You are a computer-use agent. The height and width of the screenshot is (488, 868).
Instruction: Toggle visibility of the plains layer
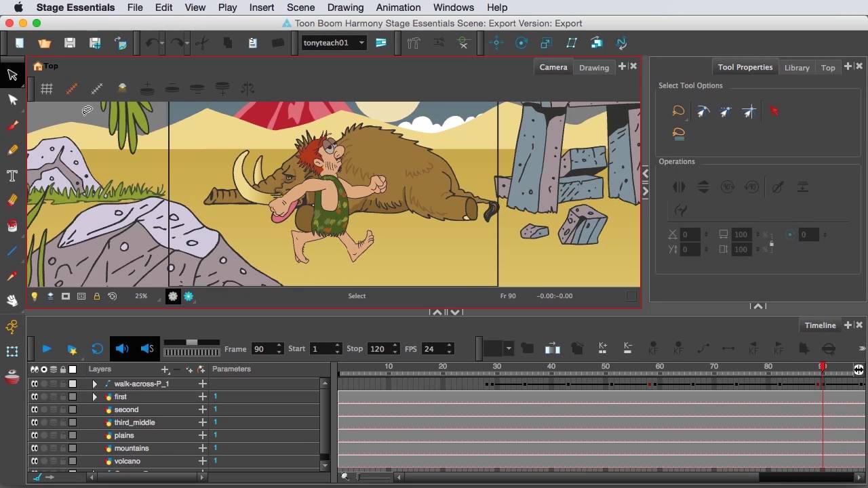pos(34,435)
